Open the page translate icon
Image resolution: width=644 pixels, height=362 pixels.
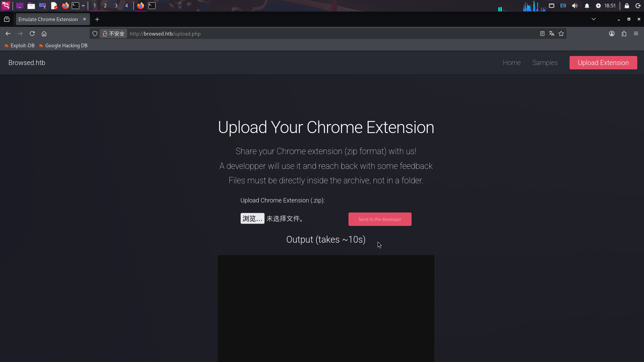[x=552, y=34]
